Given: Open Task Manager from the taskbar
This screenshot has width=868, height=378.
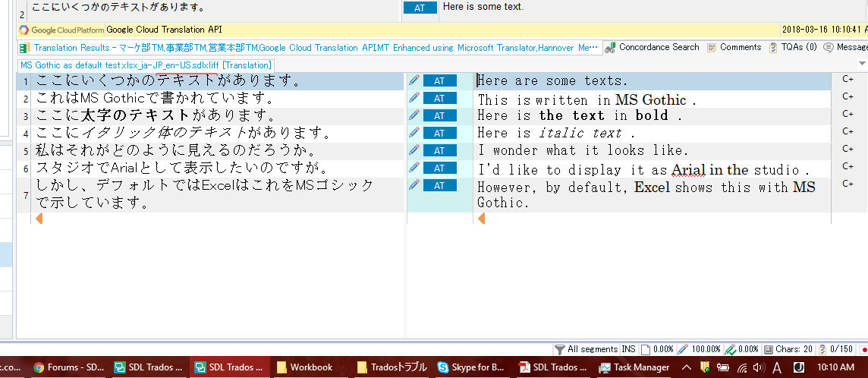Looking at the screenshot, I should click(634, 367).
